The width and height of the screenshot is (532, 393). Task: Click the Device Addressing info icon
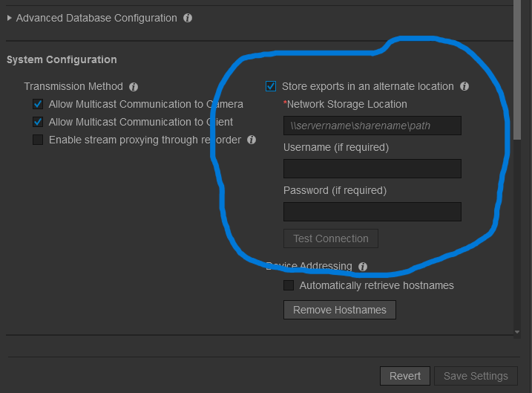[363, 266]
